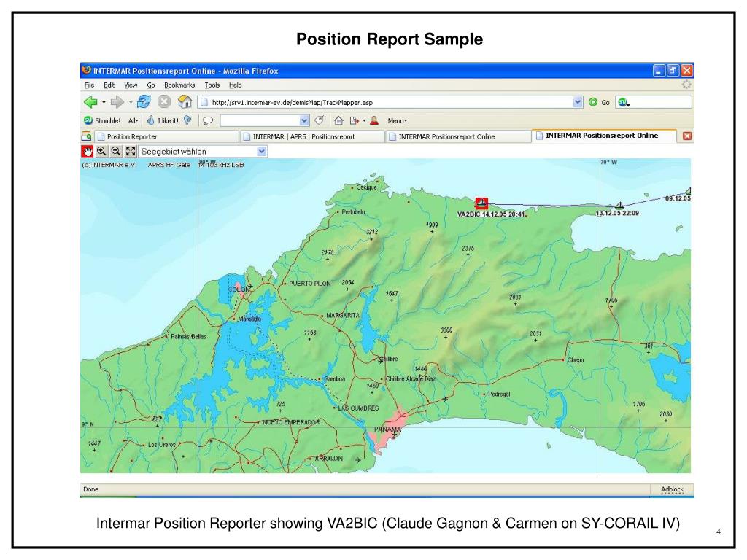Viewport: 747px width, 560px height.
Task: Open the send page dropdown arrow
Action: [x=365, y=120]
